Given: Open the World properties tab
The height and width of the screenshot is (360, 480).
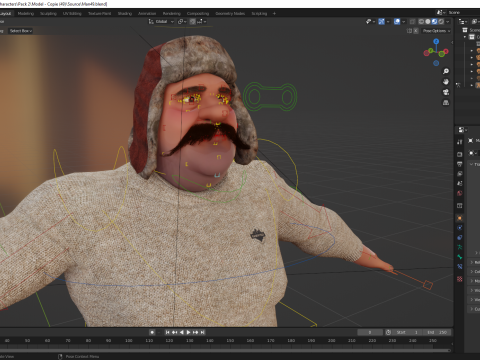Looking at the screenshot, I should [x=460, y=193].
